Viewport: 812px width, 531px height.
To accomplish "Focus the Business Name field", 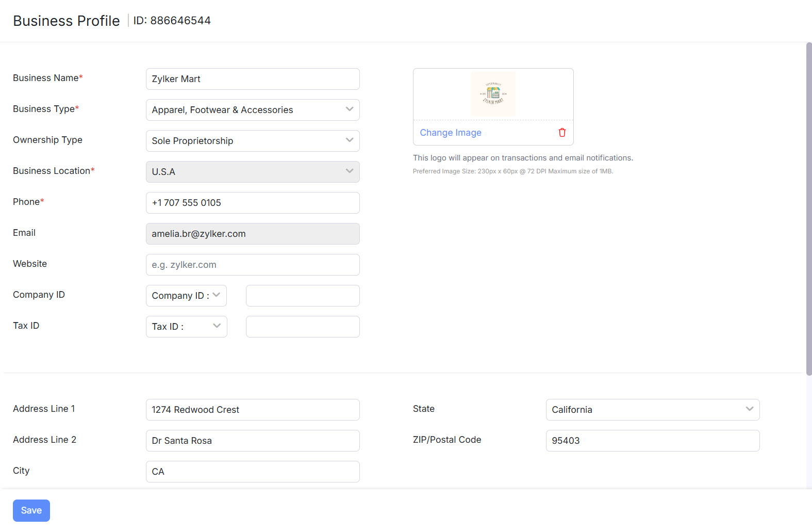I will pos(253,79).
